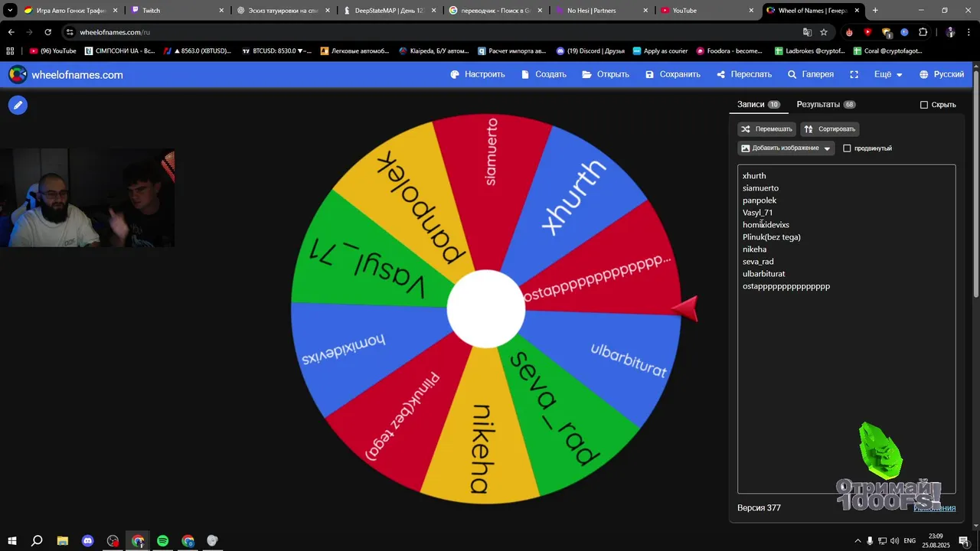Switch to the Результаты results tab

point(826,104)
